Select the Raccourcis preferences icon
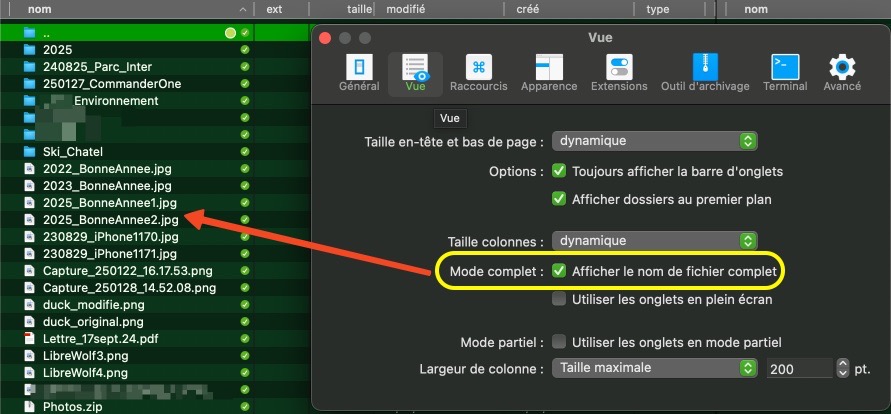The height and width of the screenshot is (414, 891). (479, 69)
